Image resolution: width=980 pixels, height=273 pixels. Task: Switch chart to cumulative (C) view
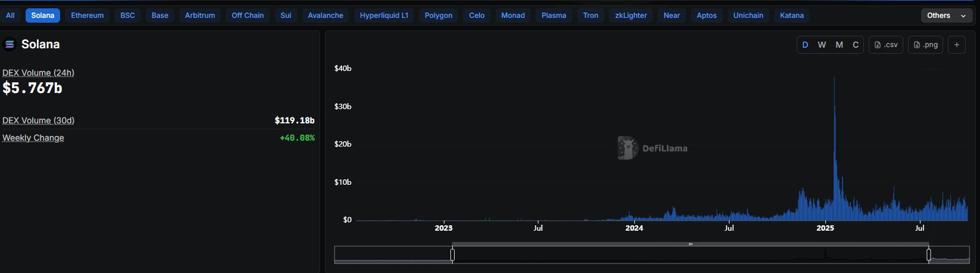(856, 45)
